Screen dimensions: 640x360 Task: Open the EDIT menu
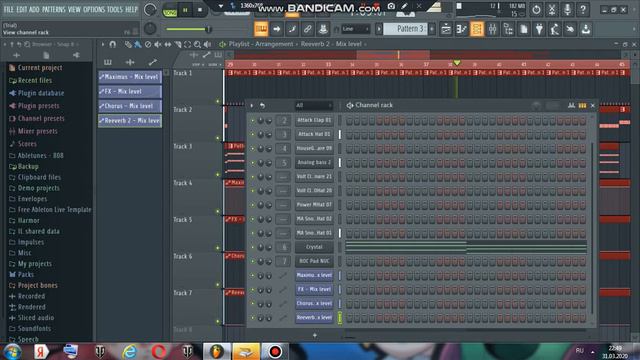click(x=22, y=9)
